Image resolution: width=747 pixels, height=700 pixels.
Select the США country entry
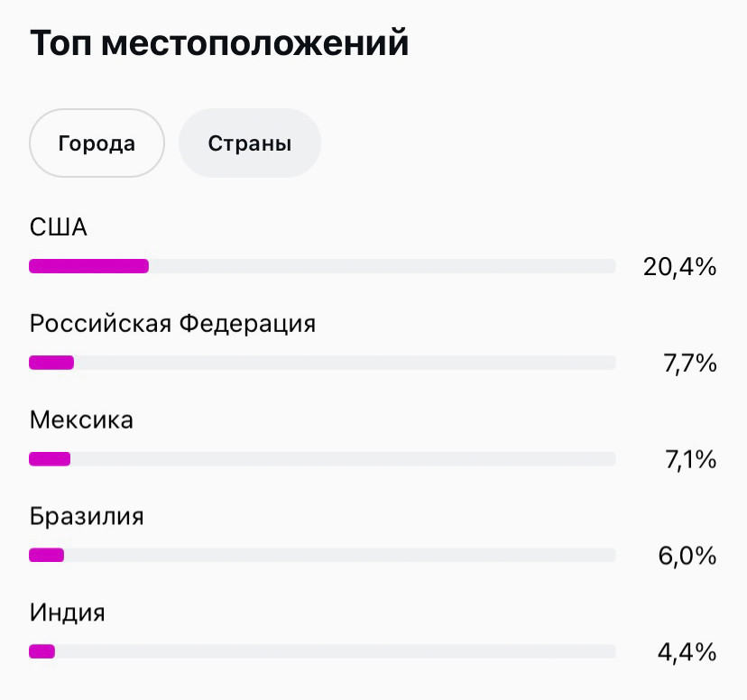coord(59,227)
